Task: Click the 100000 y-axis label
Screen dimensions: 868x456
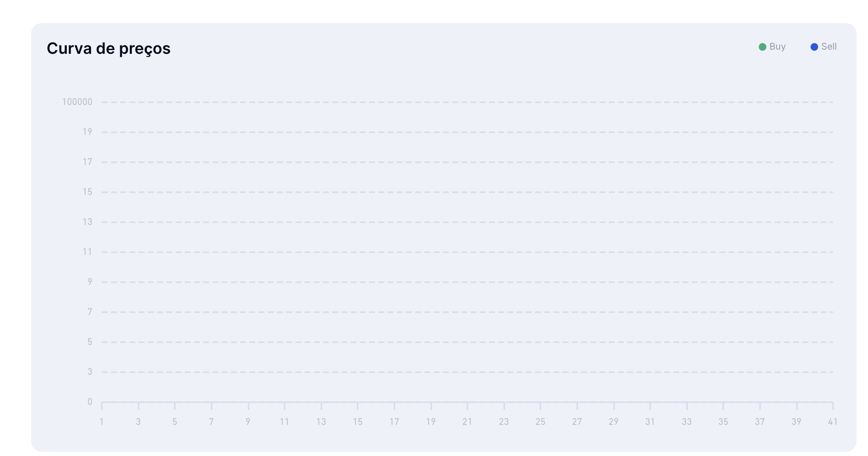Action: coord(77,102)
